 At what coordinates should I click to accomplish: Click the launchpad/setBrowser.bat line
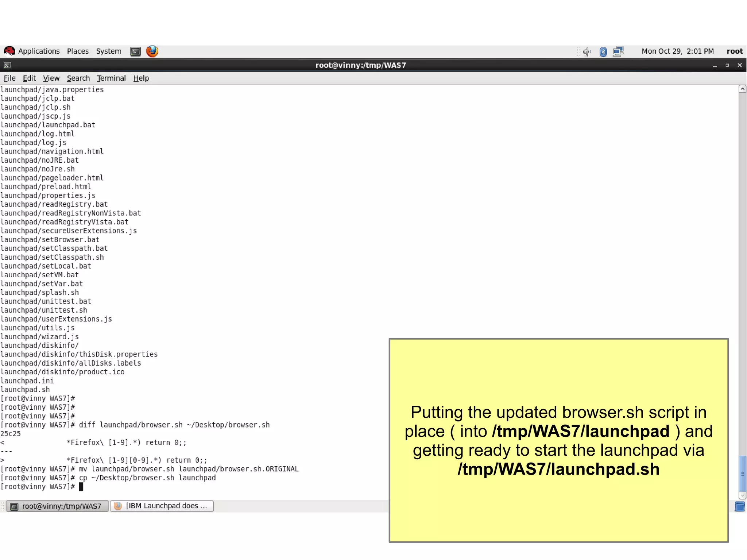50,240
